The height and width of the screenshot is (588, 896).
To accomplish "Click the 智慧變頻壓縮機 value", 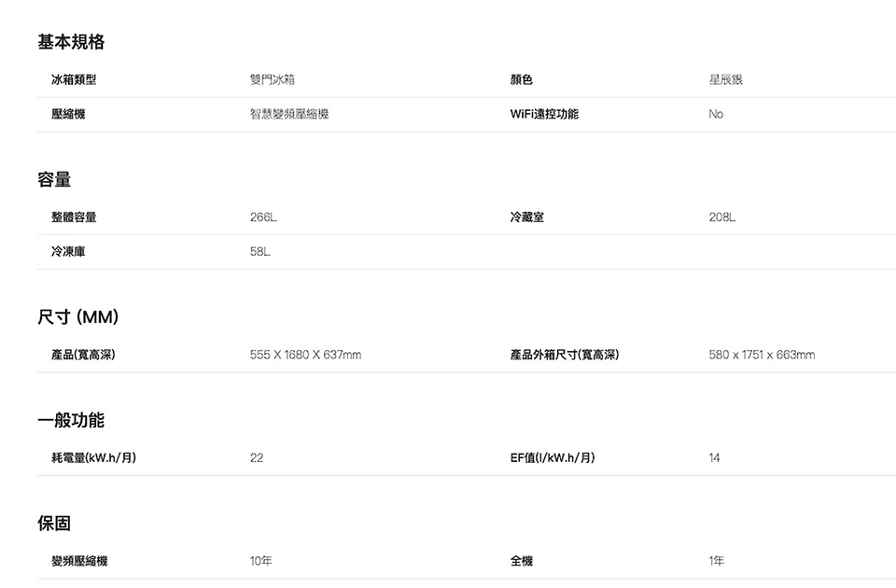I will pyautogui.click(x=289, y=114).
